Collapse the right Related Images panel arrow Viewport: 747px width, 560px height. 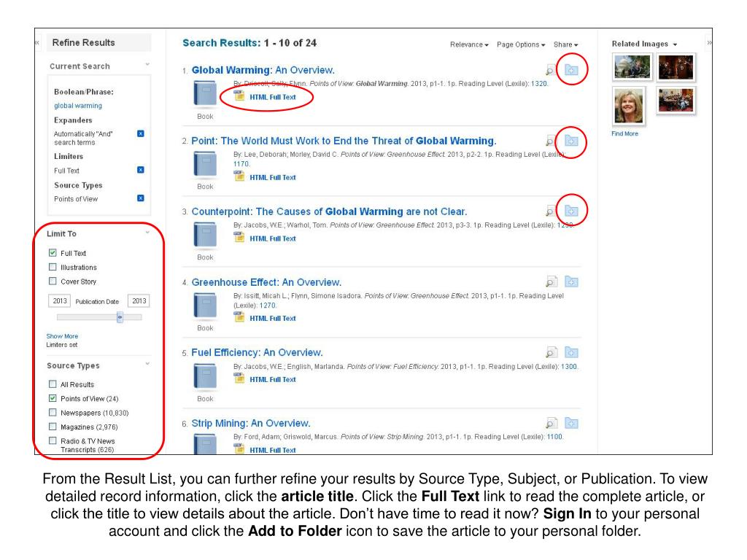point(709,43)
